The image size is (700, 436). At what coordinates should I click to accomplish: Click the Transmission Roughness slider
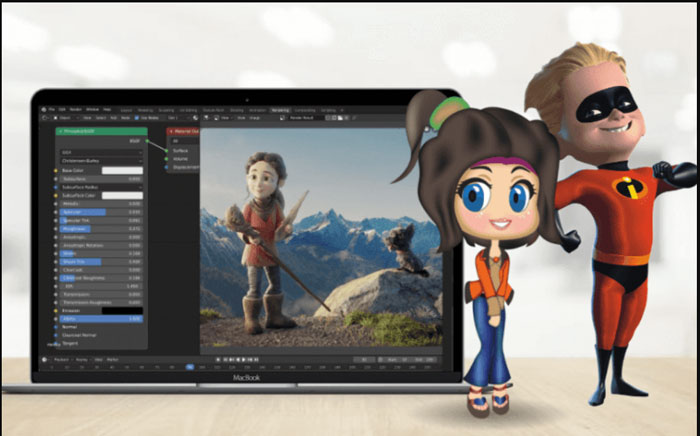pos(101,303)
